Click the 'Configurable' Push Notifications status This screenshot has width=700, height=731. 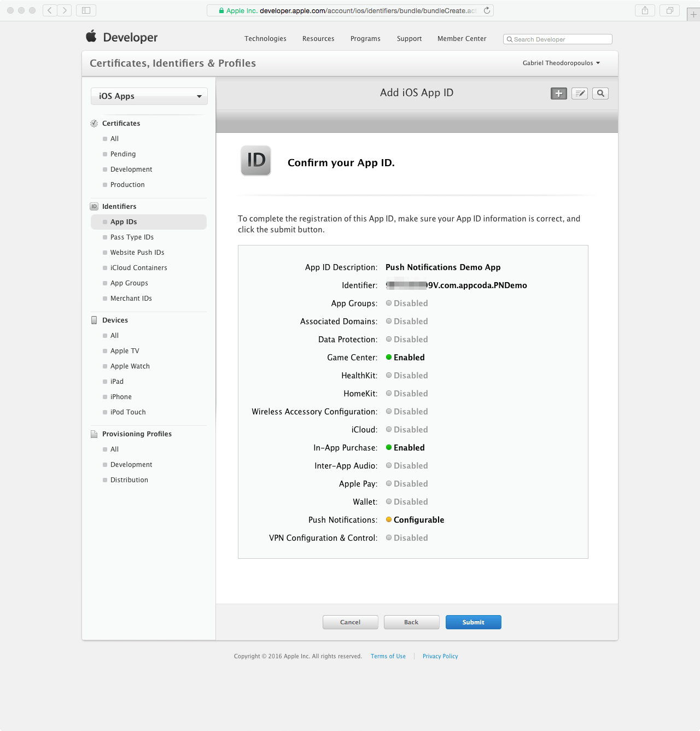(415, 520)
